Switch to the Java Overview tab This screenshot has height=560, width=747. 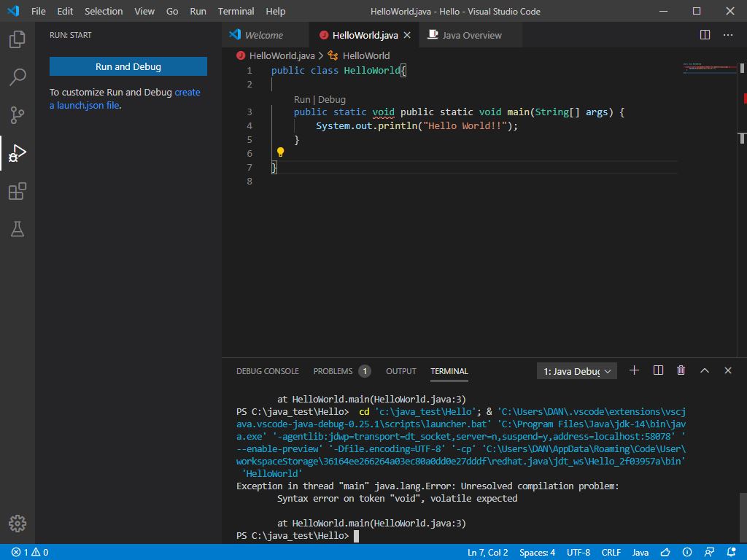[x=471, y=35]
